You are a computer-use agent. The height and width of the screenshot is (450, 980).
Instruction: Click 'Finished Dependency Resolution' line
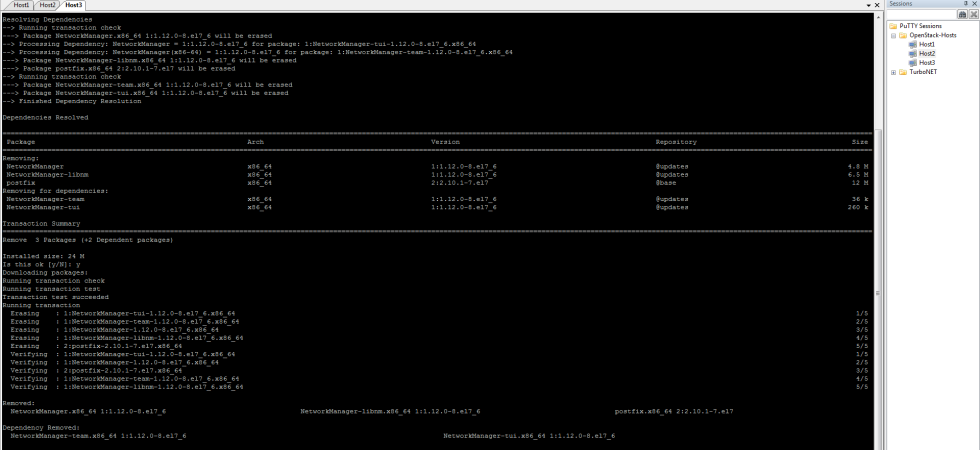pyautogui.click(x=72, y=101)
